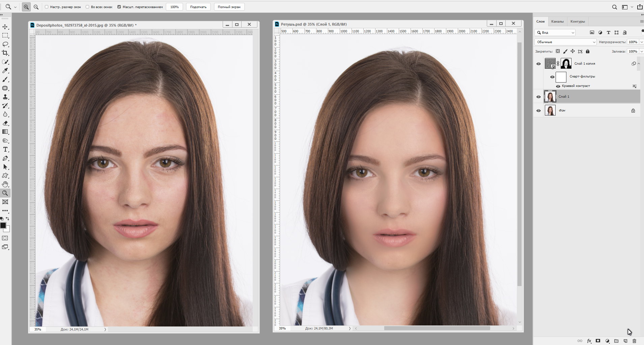Toggle 'Краевой контраст' smart filter visibility
Image resolution: width=644 pixels, height=345 pixels.
[x=558, y=86]
